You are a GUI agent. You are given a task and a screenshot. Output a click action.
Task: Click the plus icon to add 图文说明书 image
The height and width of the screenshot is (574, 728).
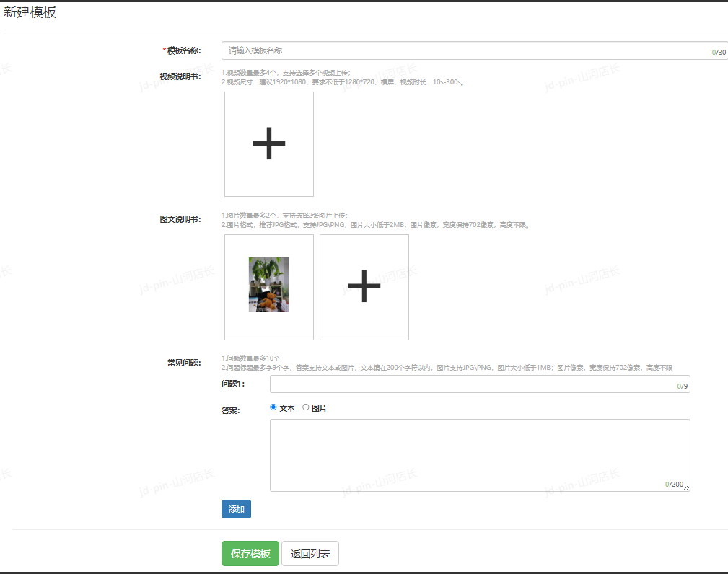(364, 287)
